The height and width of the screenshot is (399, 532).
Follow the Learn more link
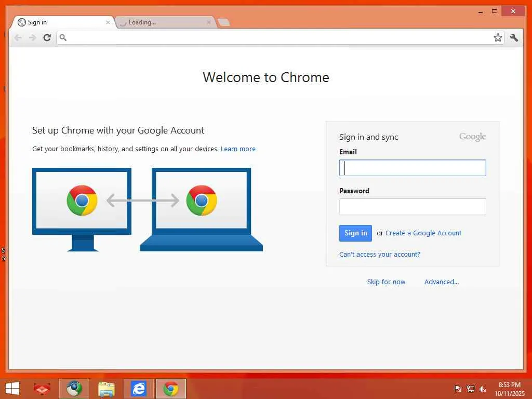(238, 149)
